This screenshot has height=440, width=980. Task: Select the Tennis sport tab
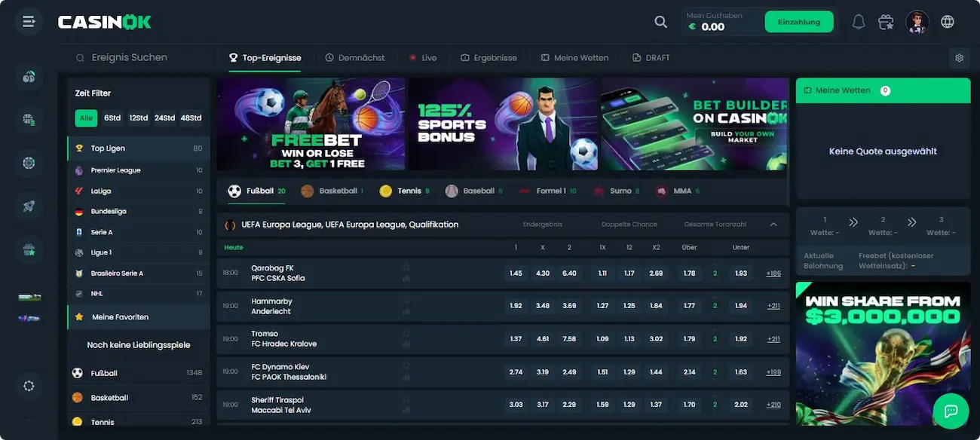point(404,191)
